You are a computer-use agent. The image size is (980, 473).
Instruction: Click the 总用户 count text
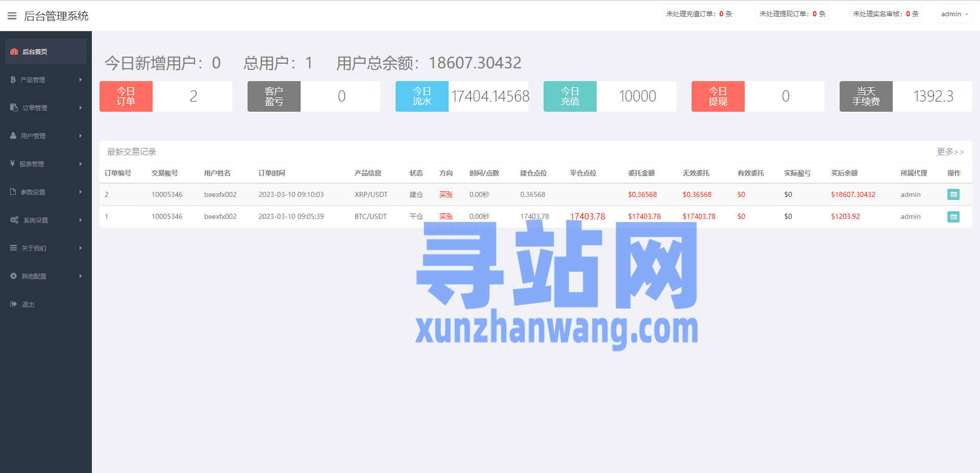[278, 63]
